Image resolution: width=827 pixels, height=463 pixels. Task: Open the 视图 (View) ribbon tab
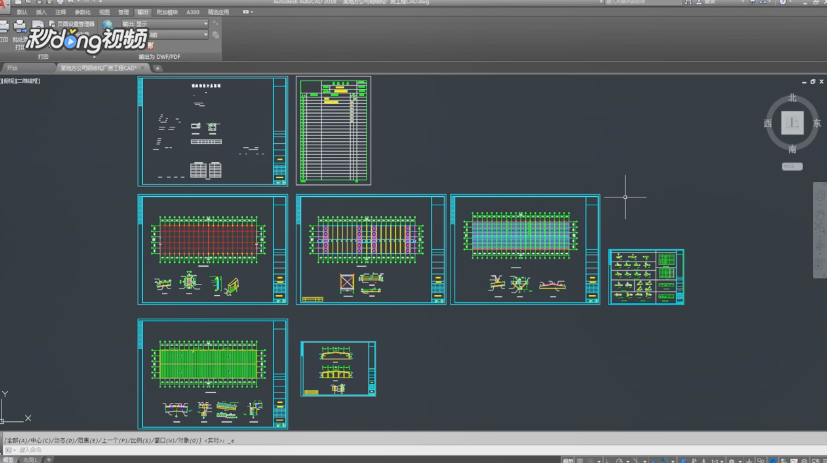click(x=104, y=12)
